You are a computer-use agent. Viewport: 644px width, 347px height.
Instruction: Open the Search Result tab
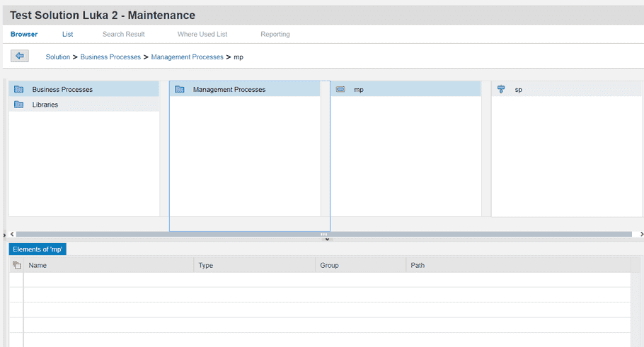(124, 34)
